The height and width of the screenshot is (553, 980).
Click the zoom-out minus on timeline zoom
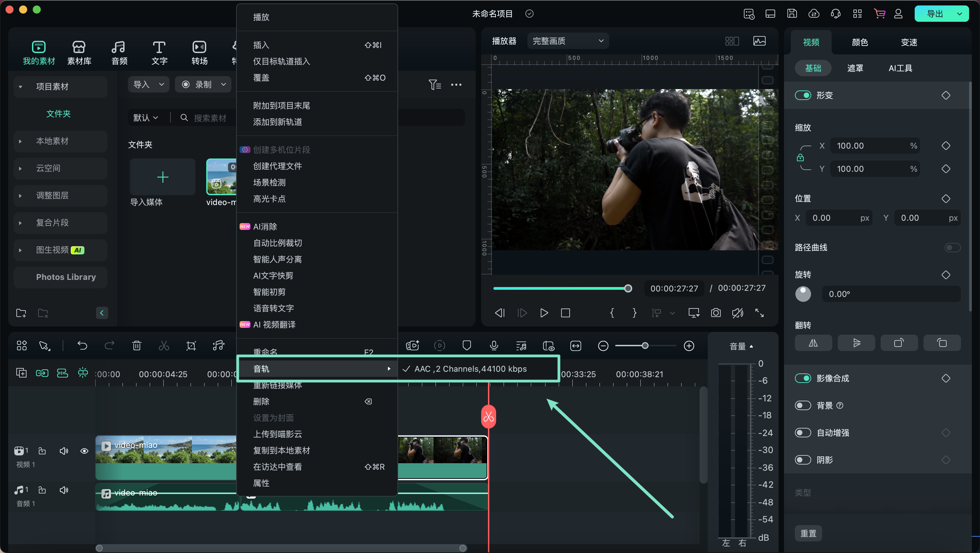point(603,346)
